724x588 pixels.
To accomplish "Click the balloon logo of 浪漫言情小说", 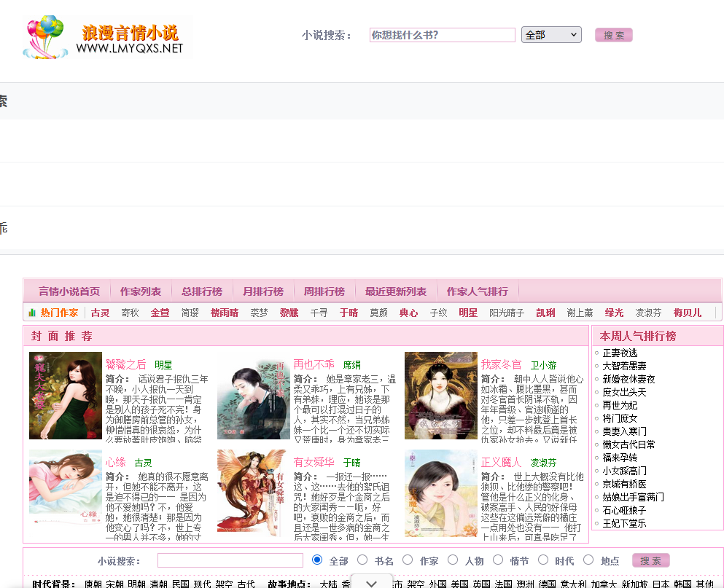I will tap(44, 34).
